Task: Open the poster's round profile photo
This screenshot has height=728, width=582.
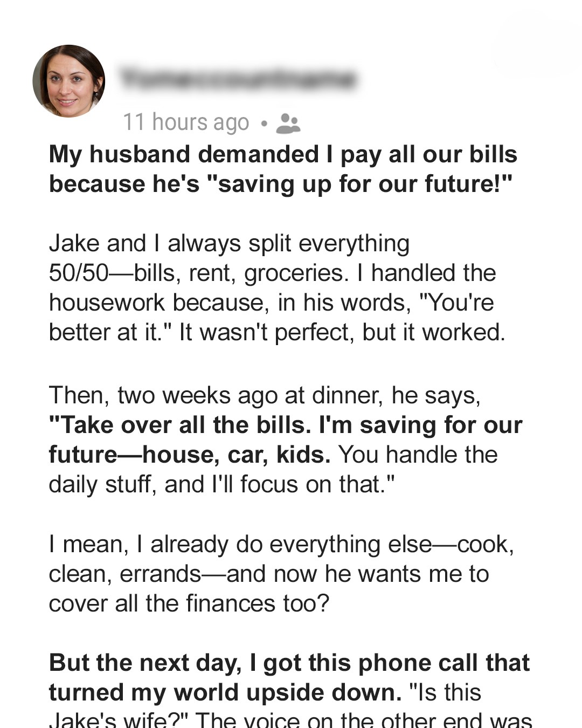Action: 69,81
